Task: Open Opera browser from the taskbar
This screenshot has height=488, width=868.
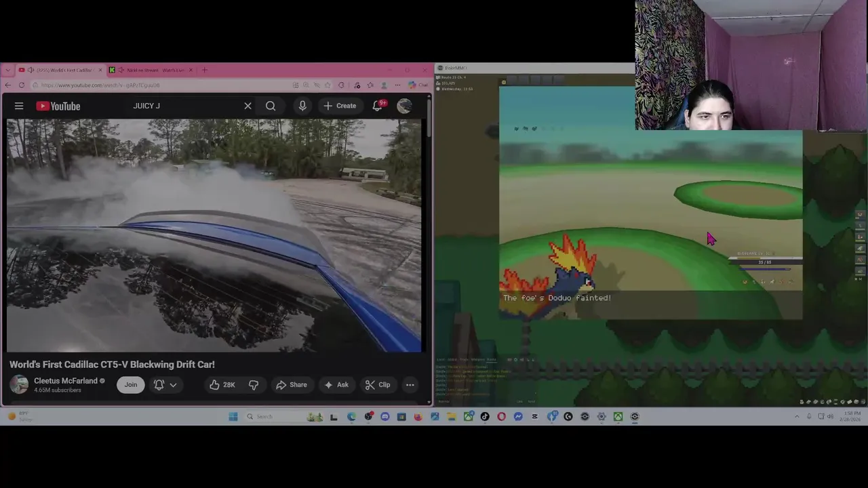Action: [501, 417]
